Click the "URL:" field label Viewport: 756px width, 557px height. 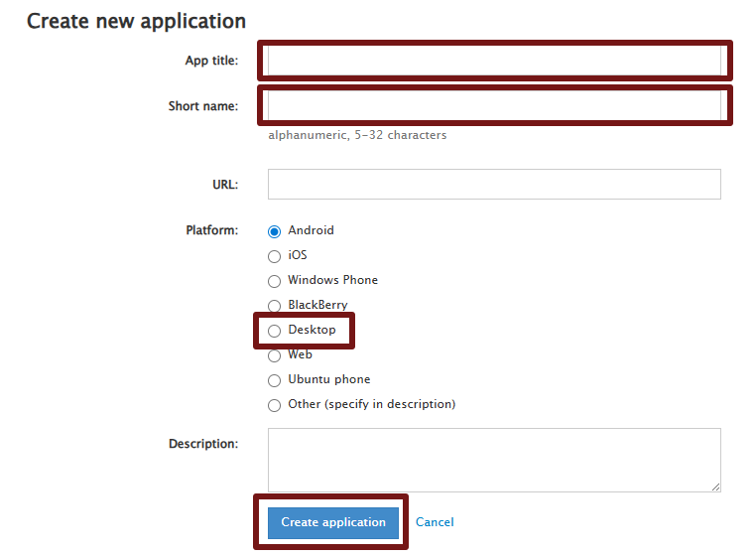[x=225, y=184]
